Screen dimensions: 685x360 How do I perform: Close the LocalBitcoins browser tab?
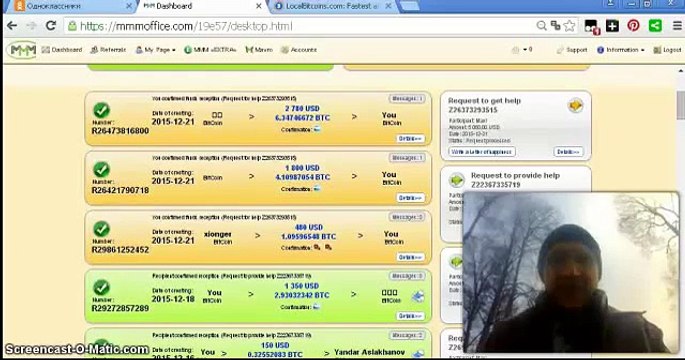click(x=388, y=6)
